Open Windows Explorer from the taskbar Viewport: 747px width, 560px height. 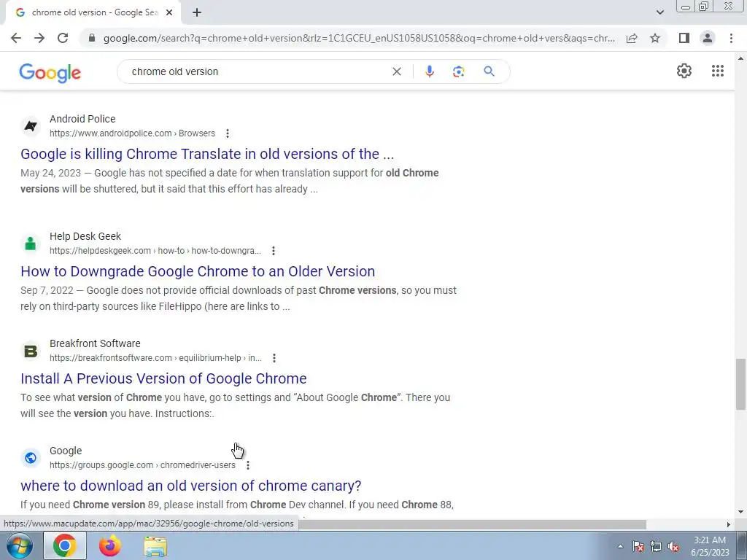coord(155,545)
